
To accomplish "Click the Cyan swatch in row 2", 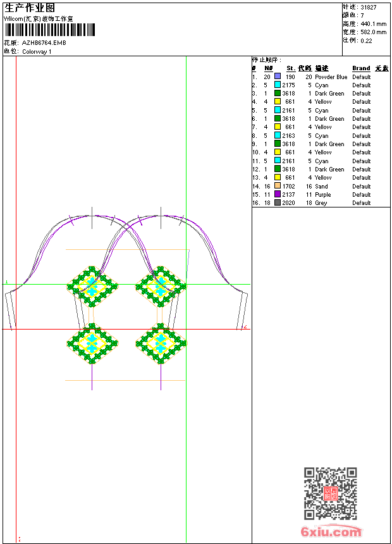I will click(x=278, y=85).
